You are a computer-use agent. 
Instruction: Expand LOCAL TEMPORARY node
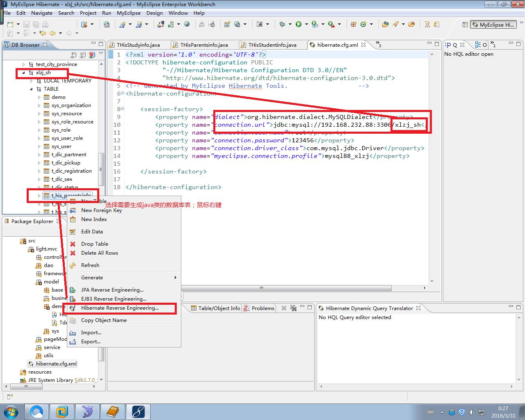[32, 81]
